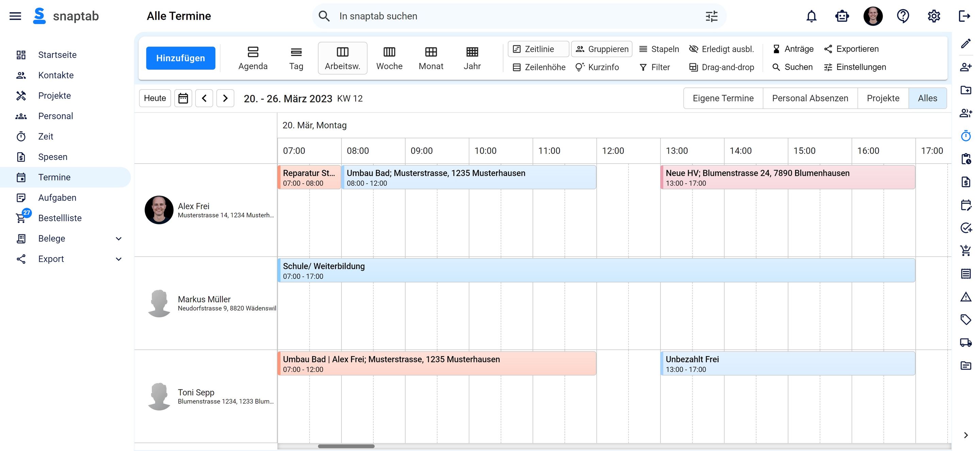Click the tag label icon in right bar
The height and width of the screenshot is (451, 980).
point(966,319)
